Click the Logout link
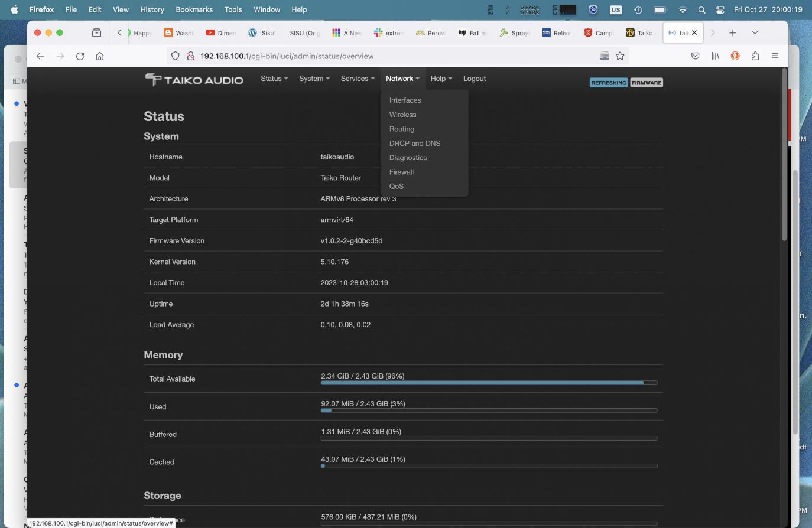 coord(474,79)
